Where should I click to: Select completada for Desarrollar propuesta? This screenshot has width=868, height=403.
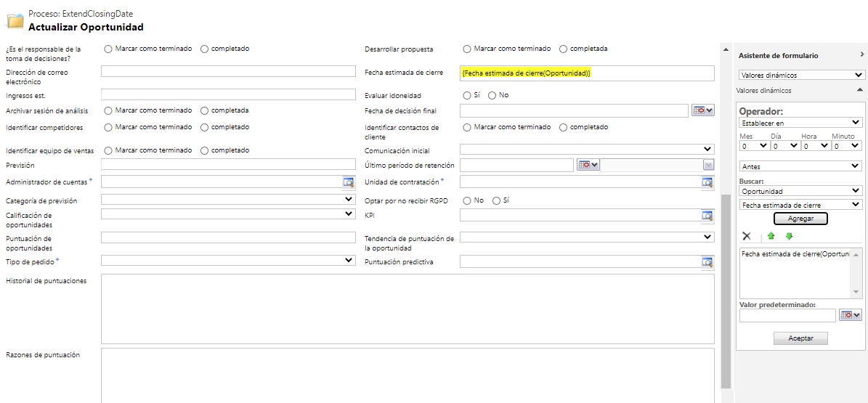(x=564, y=49)
